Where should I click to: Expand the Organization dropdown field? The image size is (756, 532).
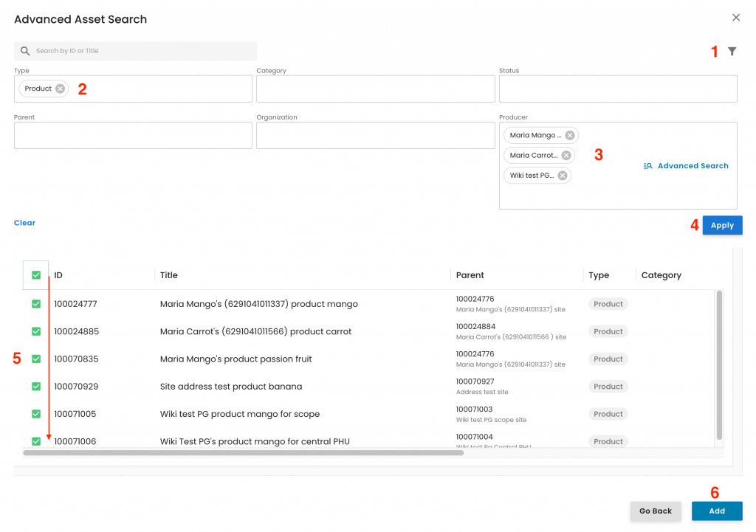[x=375, y=136]
